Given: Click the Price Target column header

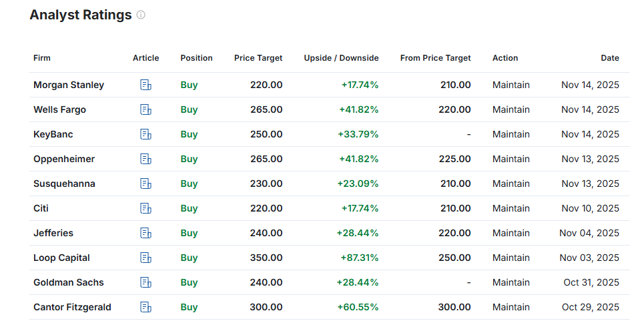Looking at the screenshot, I should click(x=258, y=58).
